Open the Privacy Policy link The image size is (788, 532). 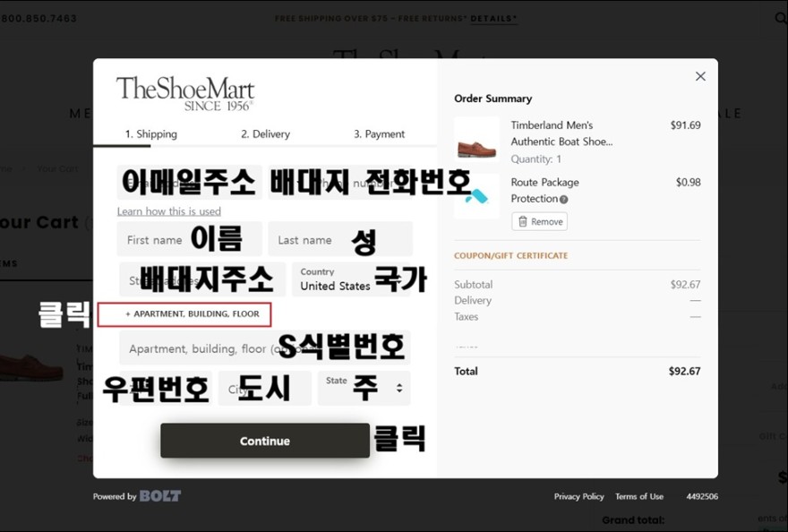(579, 497)
